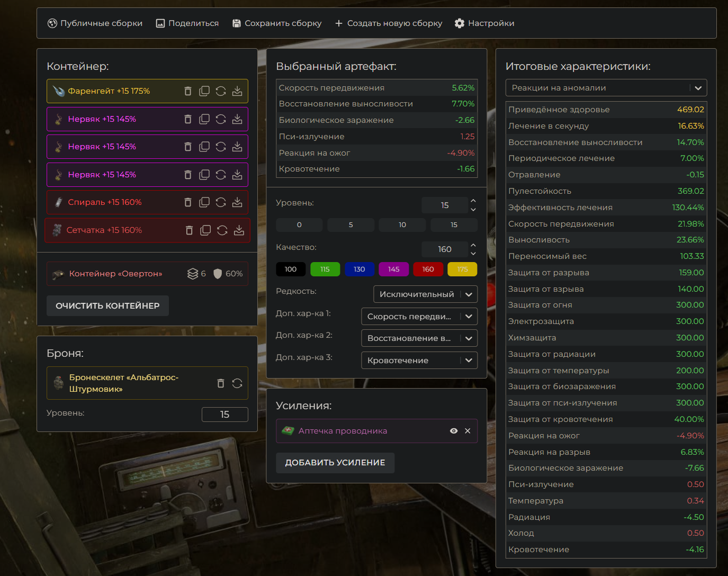Viewport: 728px width, 576px height.
Task: Remove the Спираль artifact via its trash icon
Action: (x=188, y=202)
